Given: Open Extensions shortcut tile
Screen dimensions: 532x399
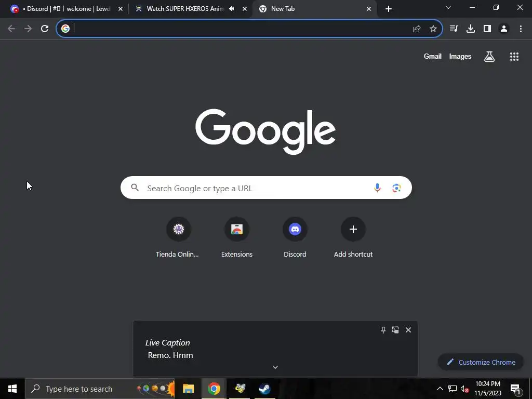Looking at the screenshot, I should tap(237, 238).
